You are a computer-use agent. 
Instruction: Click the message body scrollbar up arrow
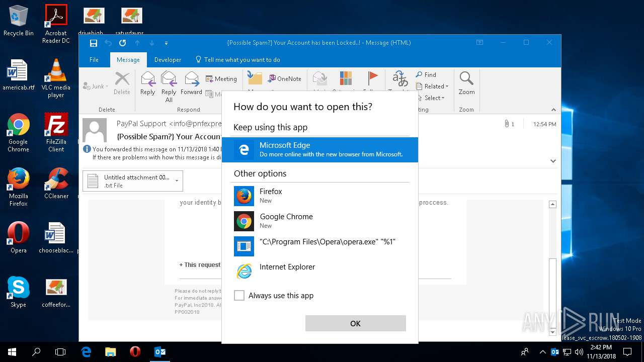552,205
